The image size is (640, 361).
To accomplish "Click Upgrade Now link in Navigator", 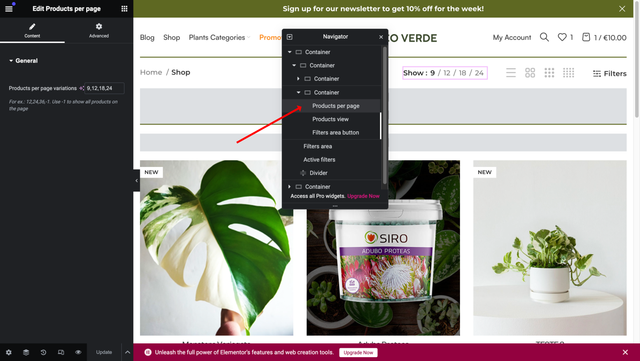I will 363,196.
